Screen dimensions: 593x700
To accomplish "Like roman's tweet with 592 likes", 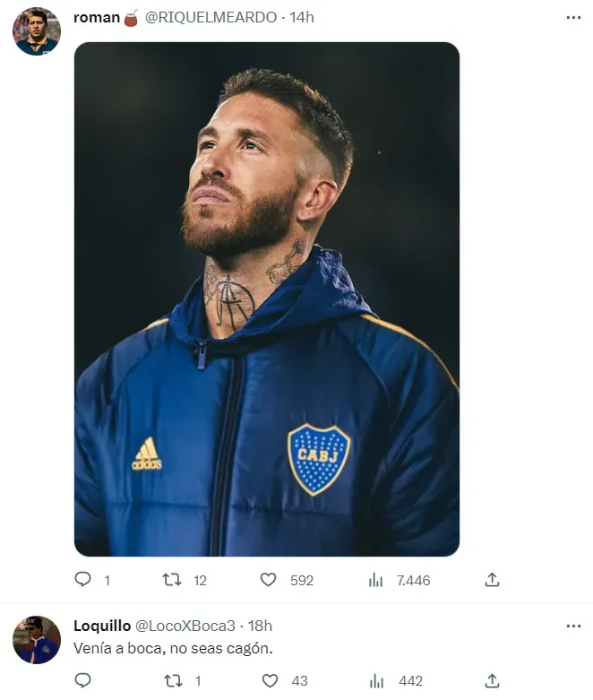I will 268,580.
